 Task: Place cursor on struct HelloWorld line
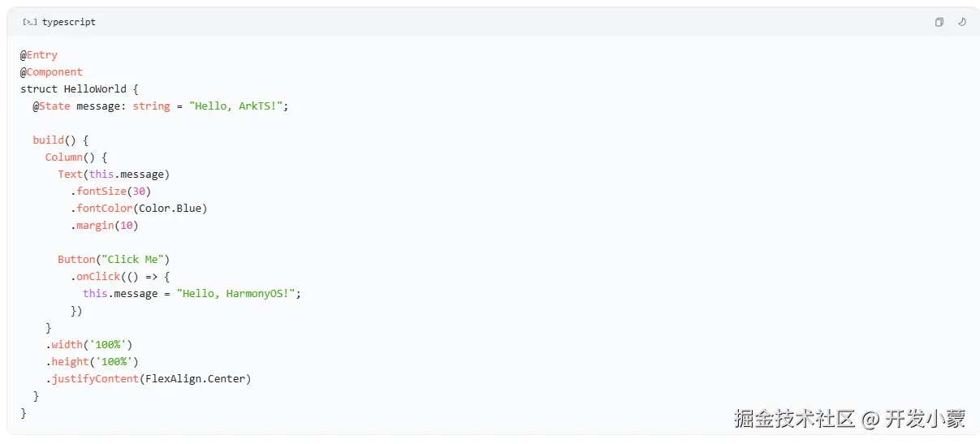click(79, 88)
